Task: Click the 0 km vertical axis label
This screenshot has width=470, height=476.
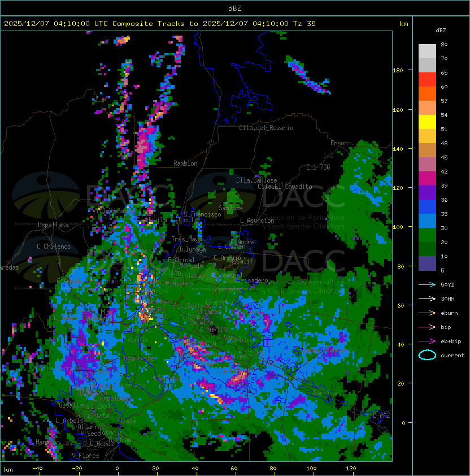Action: [x=403, y=423]
